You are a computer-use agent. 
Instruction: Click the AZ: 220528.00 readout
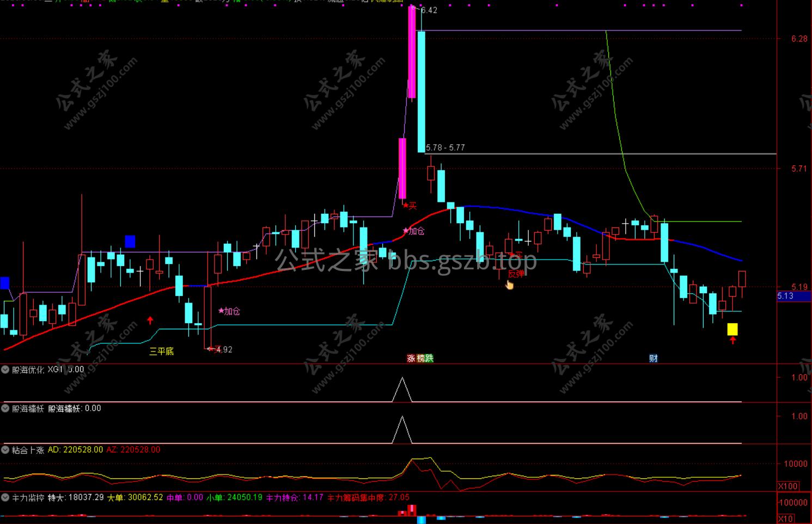[x=133, y=450]
